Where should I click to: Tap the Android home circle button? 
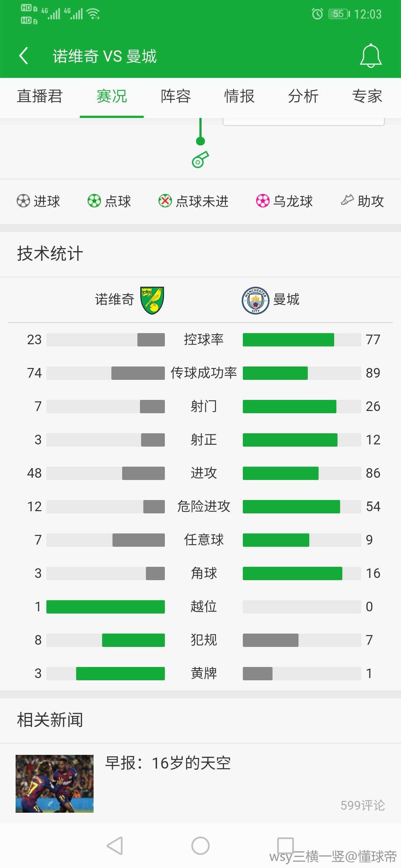[200, 846]
